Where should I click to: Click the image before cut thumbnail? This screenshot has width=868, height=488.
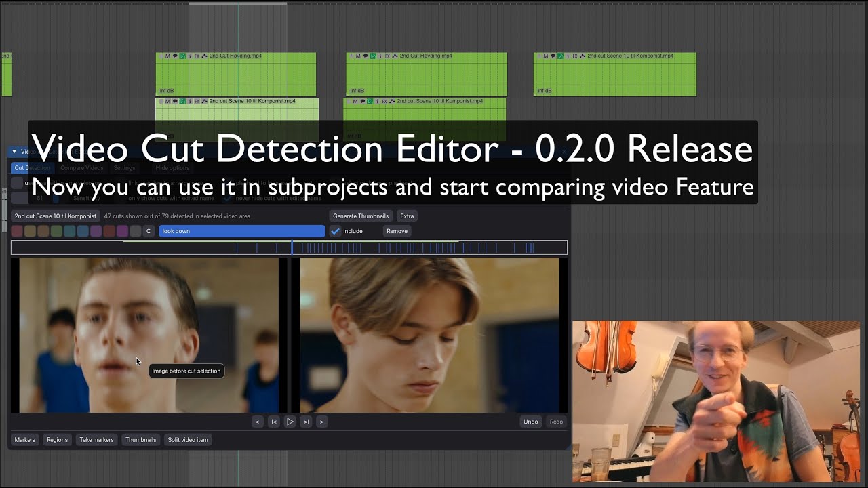(x=149, y=335)
